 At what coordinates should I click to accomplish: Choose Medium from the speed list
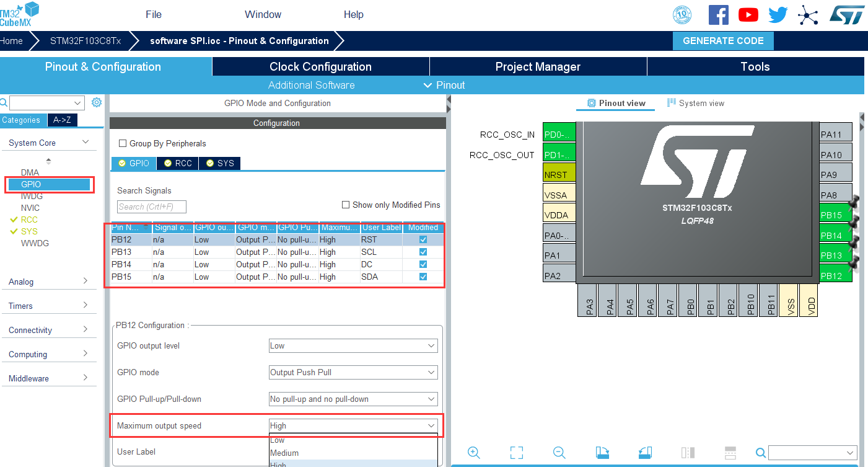(x=353, y=453)
